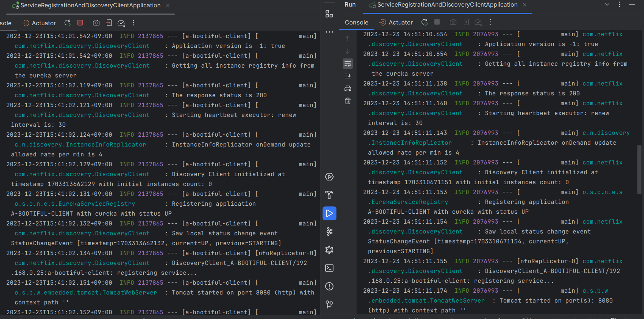Image resolution: width=644 pixels, height=319 pixels.
Task: Open the Problems tool window
Action: click(x=329, y=286)
